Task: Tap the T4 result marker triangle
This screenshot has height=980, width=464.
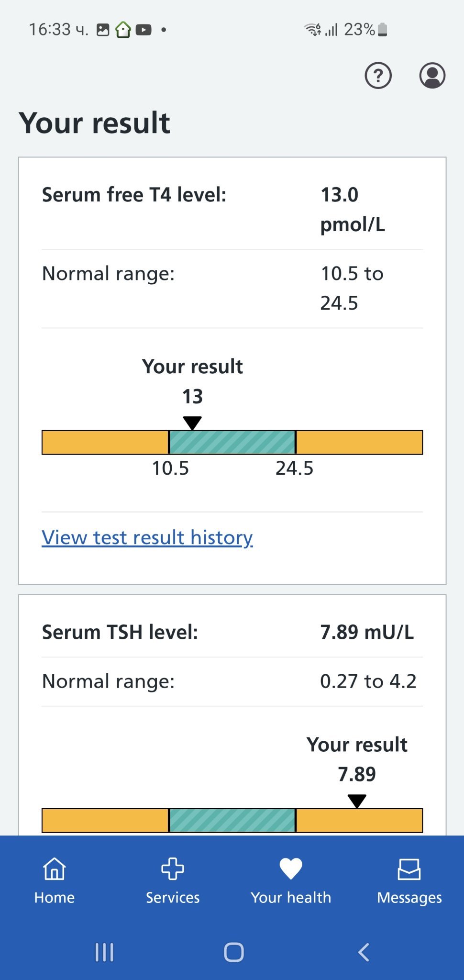Action: [x=192, y=423]
